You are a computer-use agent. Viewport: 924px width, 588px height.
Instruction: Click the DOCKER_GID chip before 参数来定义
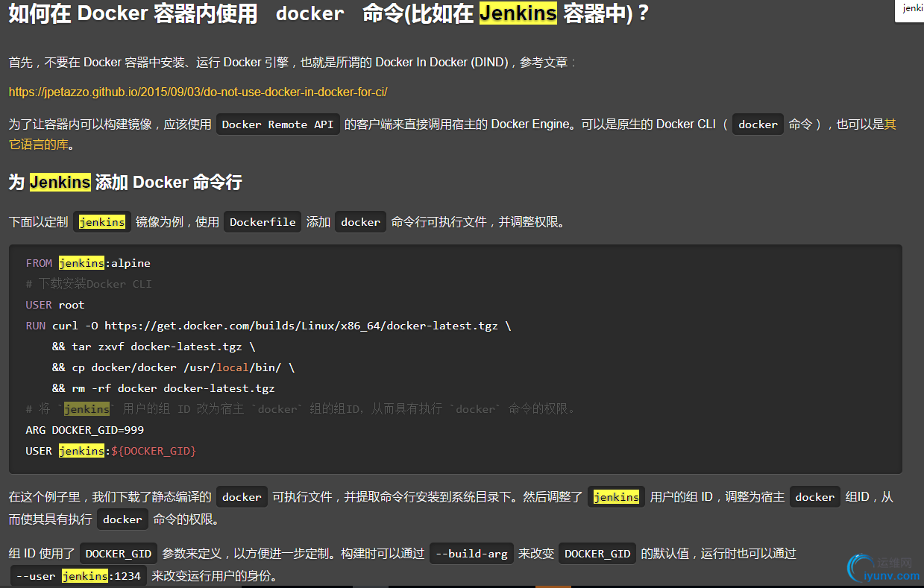(x=119, y=554)
